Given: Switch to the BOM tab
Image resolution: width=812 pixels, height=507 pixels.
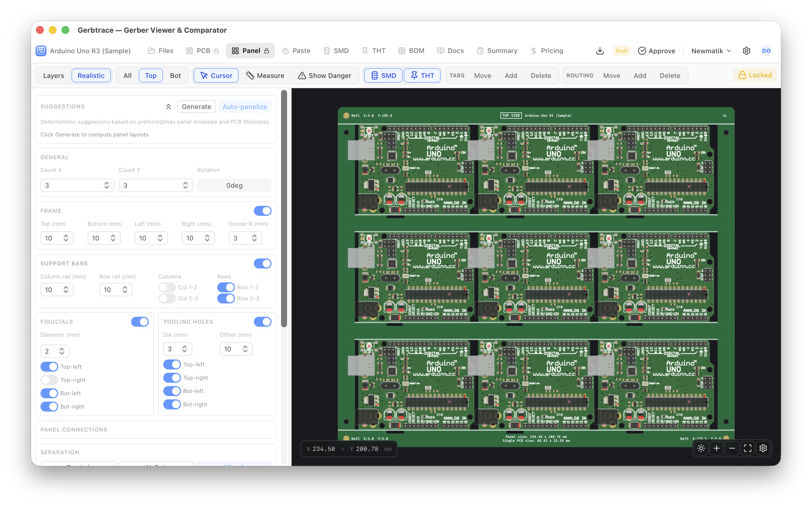Looking at the screenshot, I should point(411,51).
